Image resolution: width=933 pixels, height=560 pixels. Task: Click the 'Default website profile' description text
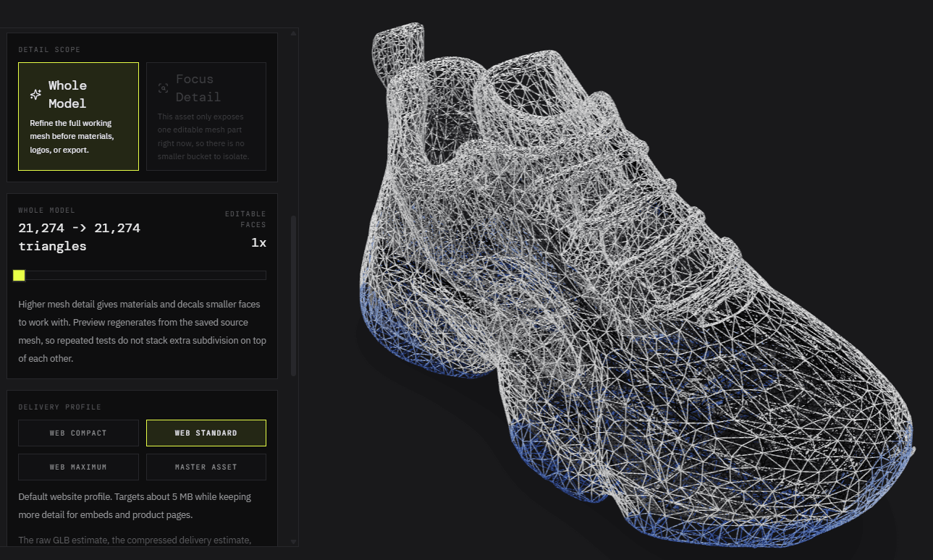135,506
